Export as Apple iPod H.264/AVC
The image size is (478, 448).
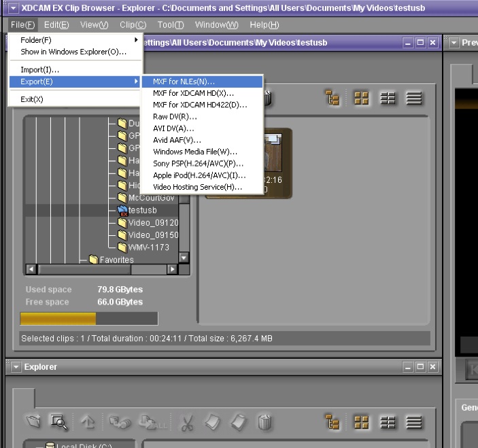202,175
